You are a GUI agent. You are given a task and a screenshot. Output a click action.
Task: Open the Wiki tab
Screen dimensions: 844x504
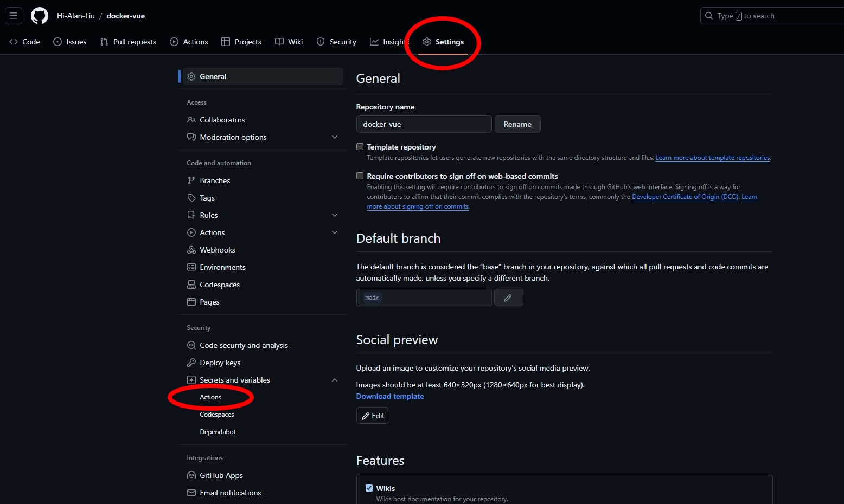pos(289,42)
